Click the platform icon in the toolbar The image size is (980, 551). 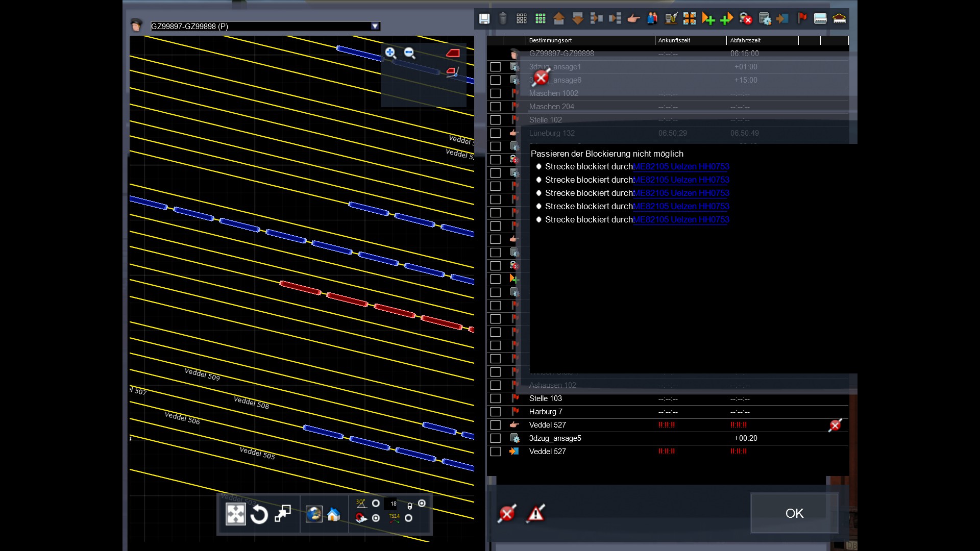tap(820, 19)
